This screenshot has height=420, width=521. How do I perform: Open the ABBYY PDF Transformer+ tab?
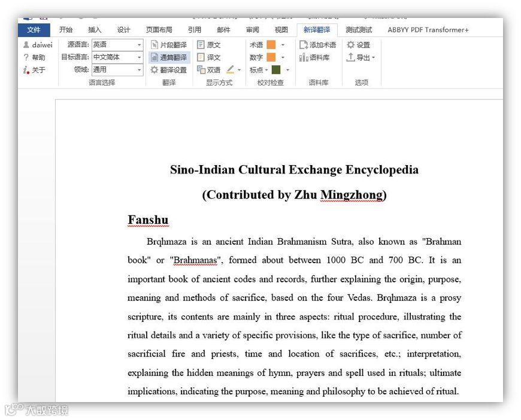coord(428,30)
